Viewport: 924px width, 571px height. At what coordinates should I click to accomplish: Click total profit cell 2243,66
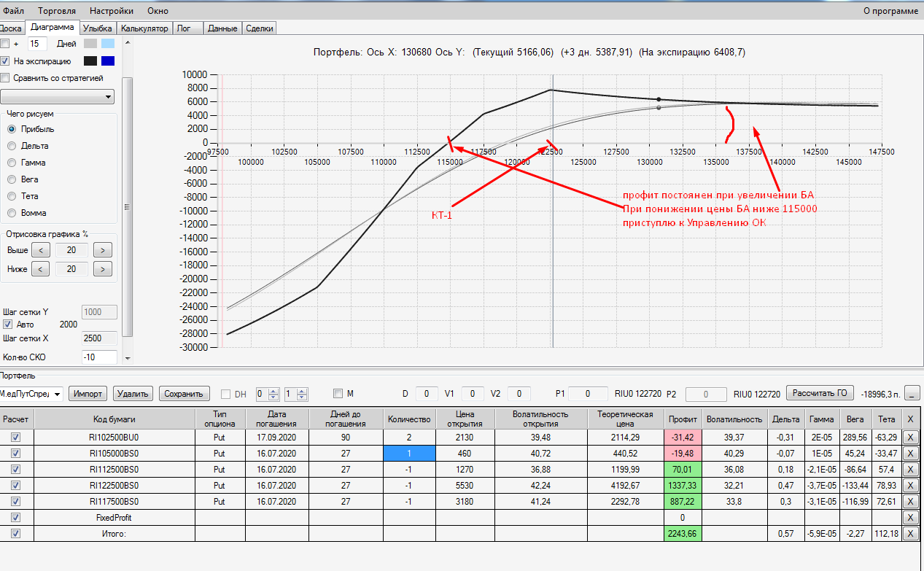(683, 534)
